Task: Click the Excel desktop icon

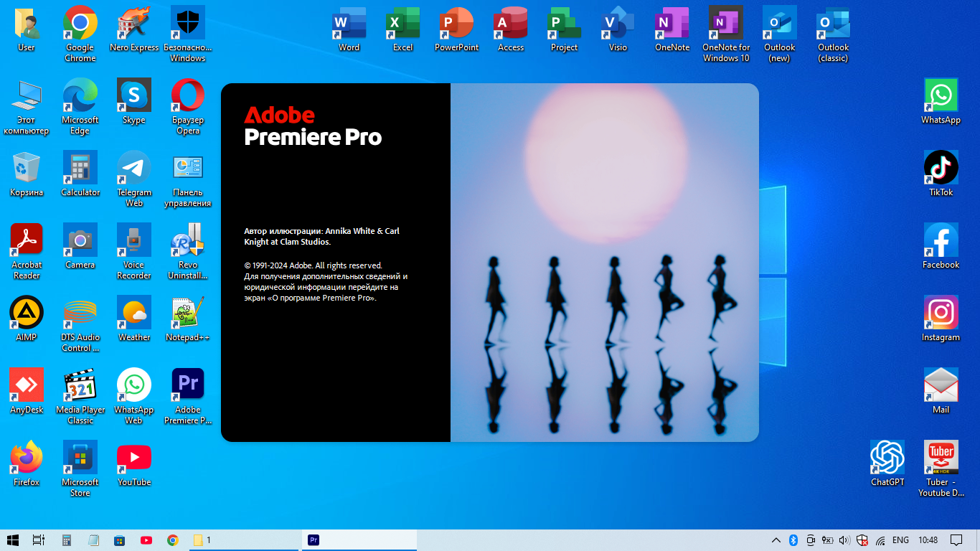Action: pos(403,29)
